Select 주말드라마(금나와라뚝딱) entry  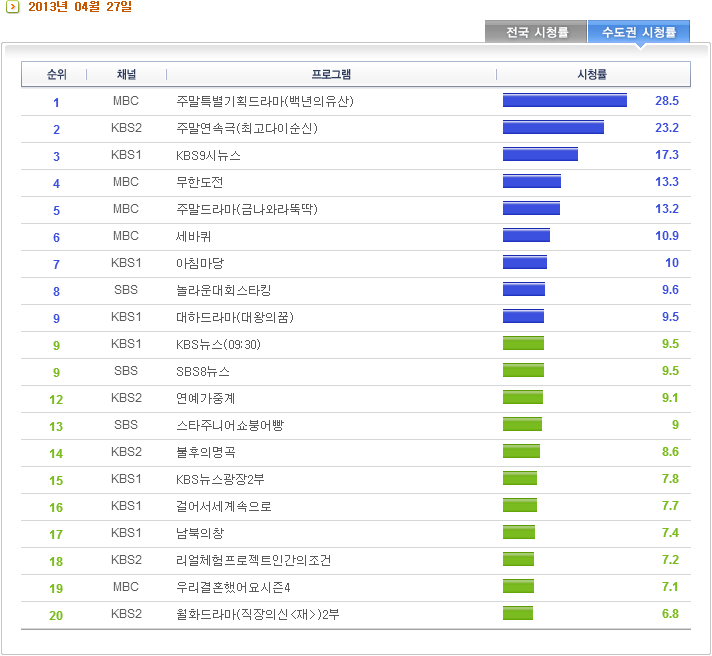pos(247,209)
